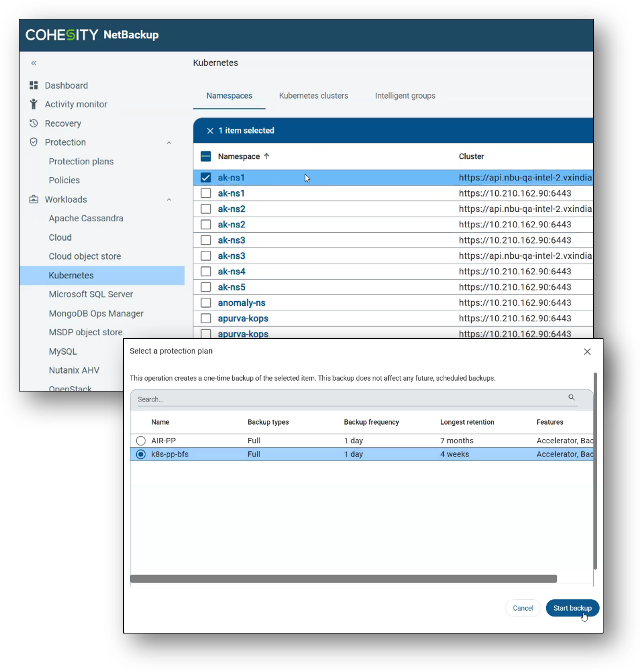Open Protection plans in the sidebar
642x672 pixels.
(81, 161)
